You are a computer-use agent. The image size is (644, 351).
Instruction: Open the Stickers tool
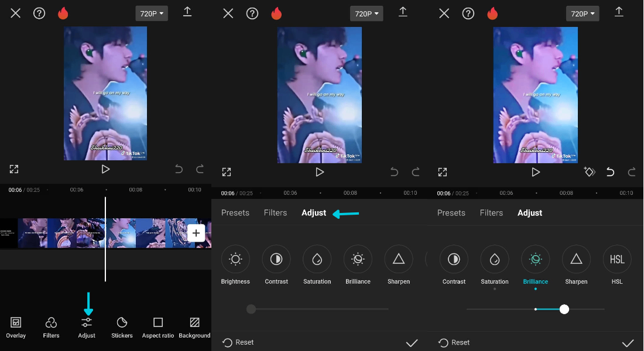(x=122, y=328)
